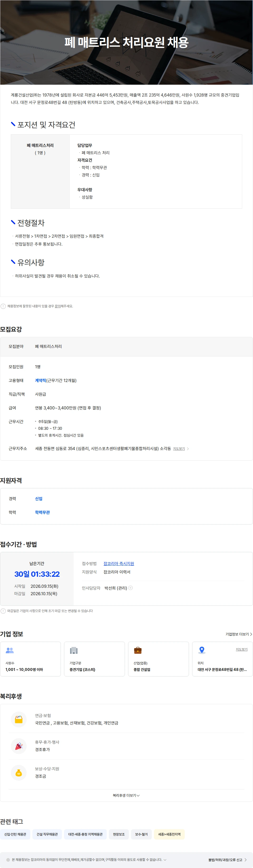This screenshot has height=868, width=253.
Task: Click the location map pin icon
Action: (202, 650)
